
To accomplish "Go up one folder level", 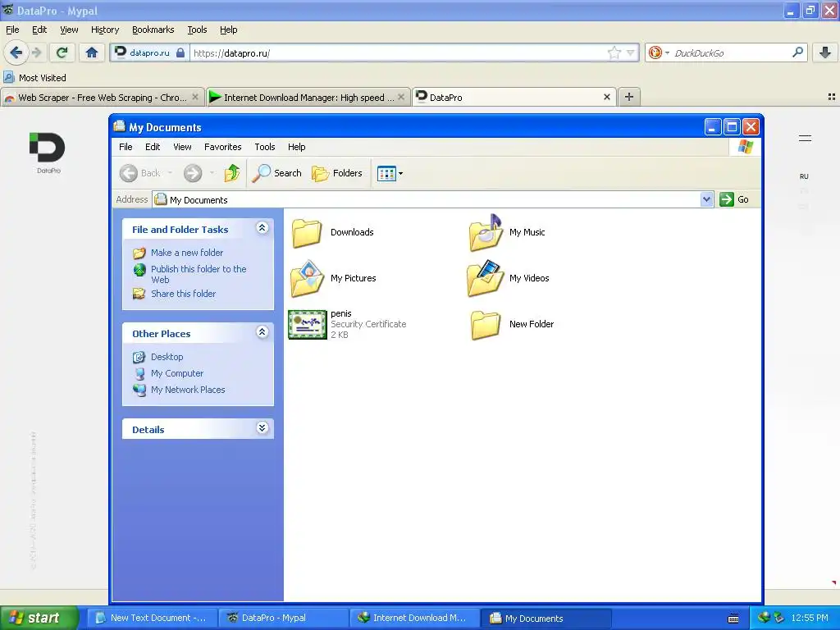I will coord(232,173).
